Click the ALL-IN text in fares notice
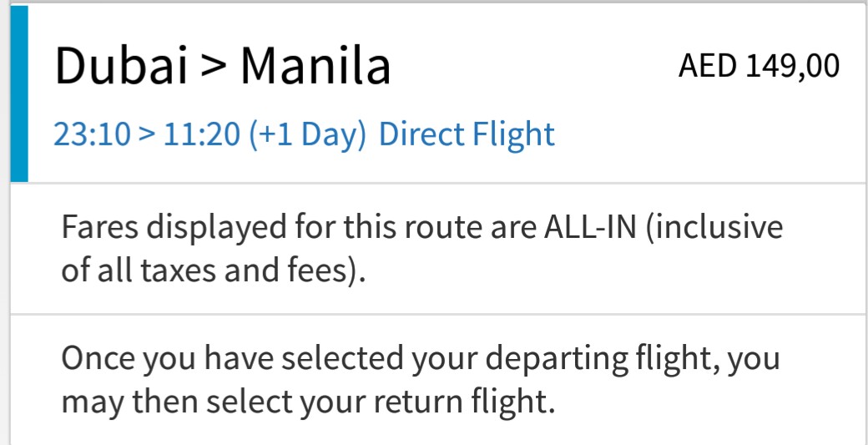The image size is (868, 445). [x=589, y=227]
